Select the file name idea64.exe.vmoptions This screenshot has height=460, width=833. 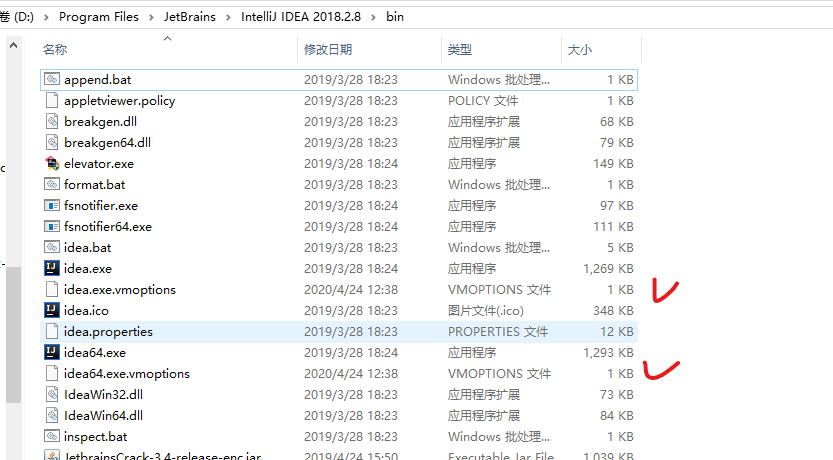coord(126,373)
